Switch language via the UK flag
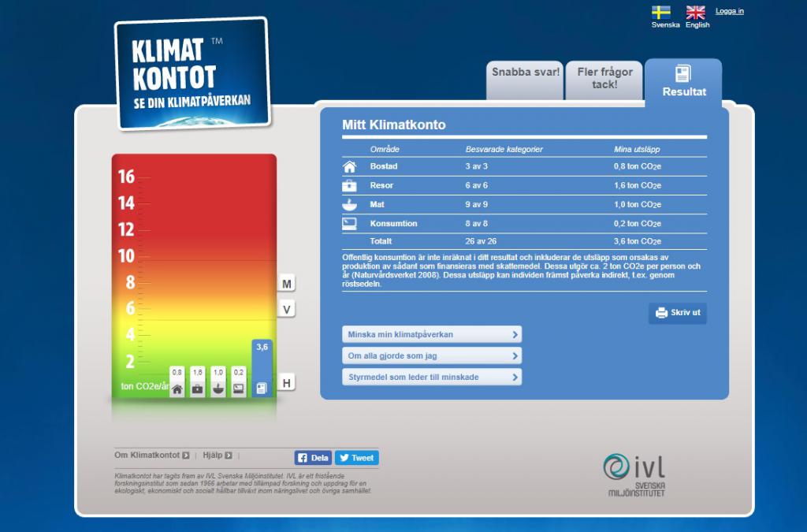Screen dimensions: 807x532 click(695, 13)
